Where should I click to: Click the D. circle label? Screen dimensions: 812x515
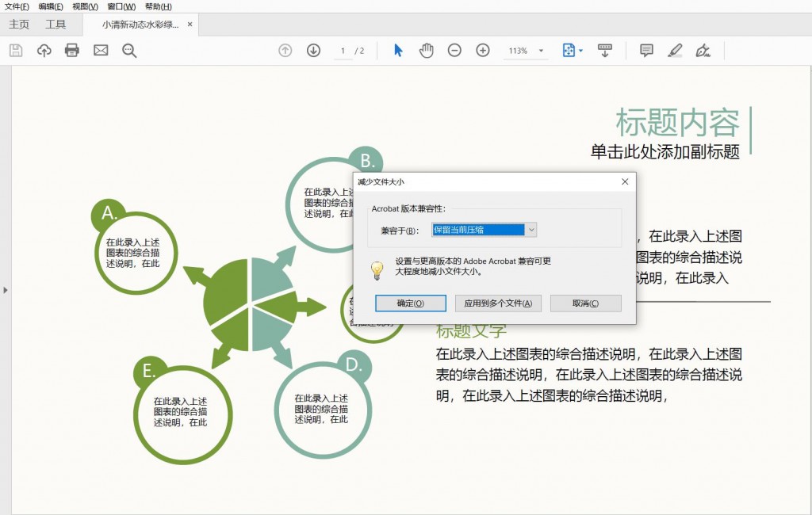coord(354,365)
